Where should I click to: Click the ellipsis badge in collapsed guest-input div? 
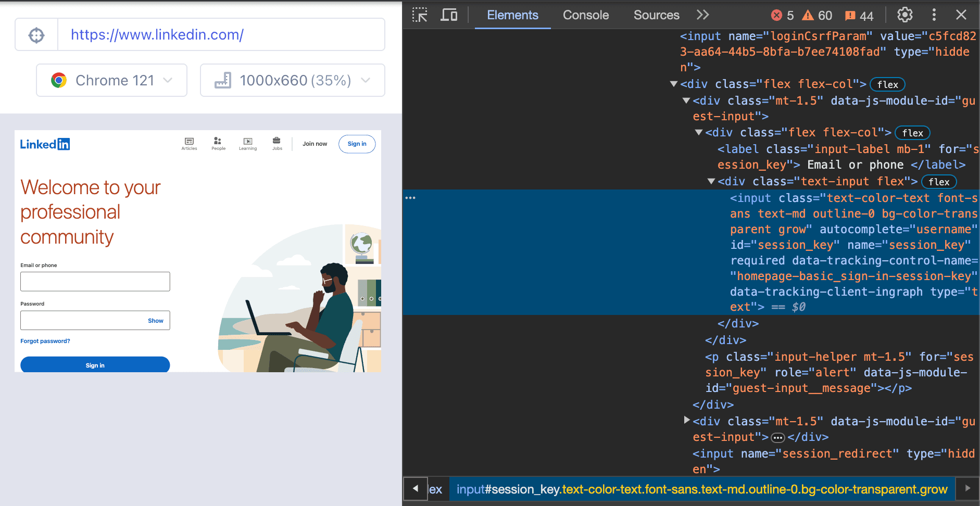778,437
